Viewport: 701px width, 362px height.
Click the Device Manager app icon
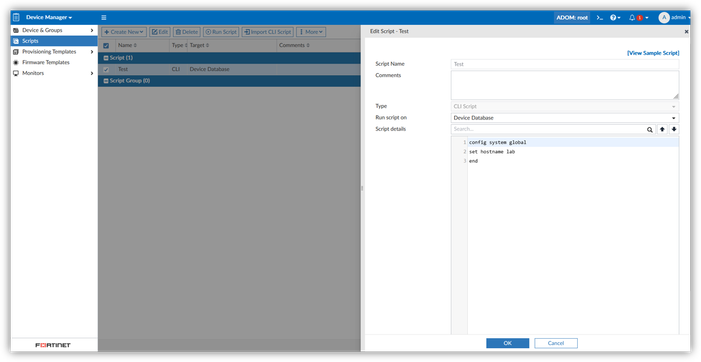[x=16, y=17]
